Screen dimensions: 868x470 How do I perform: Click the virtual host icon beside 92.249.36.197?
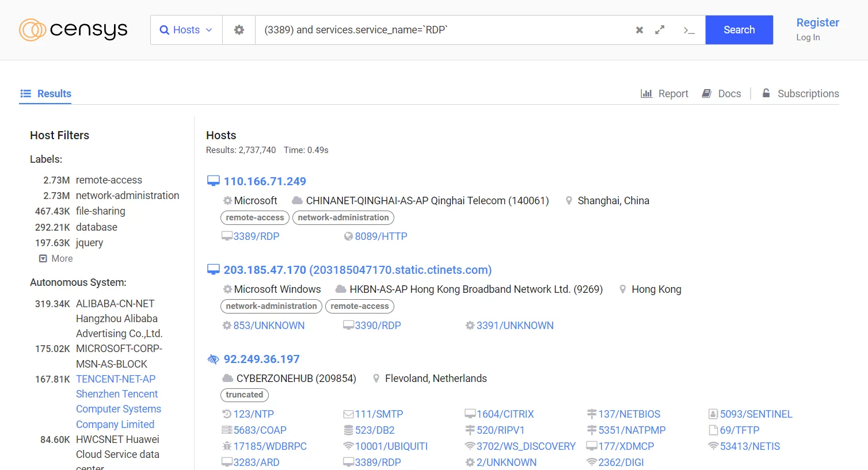pyautogui.click(x=213, y=358)
